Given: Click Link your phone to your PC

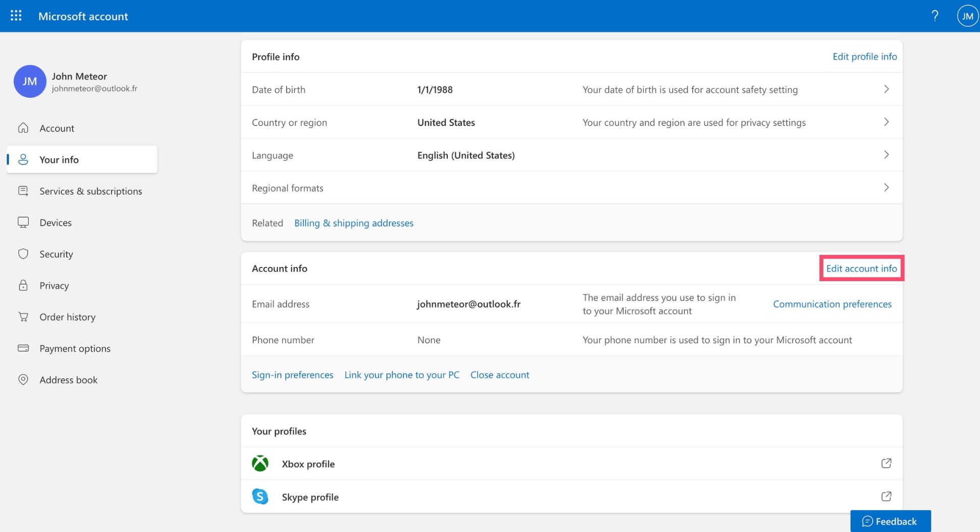Looking at the screenshot, I should 402,375.
